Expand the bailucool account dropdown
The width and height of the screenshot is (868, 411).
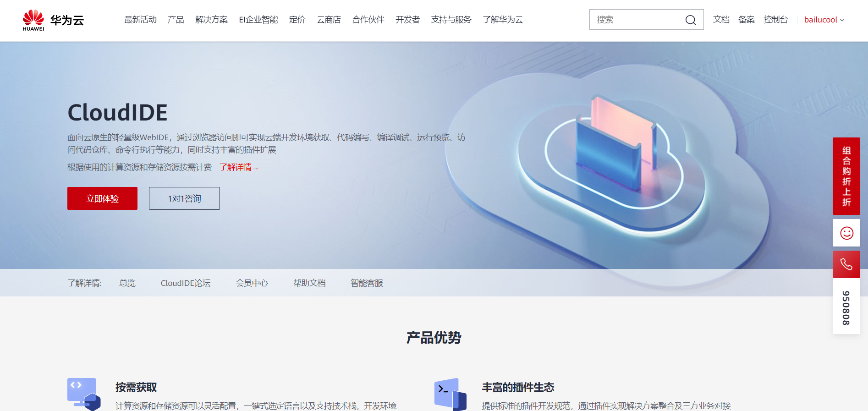point(824,20)
